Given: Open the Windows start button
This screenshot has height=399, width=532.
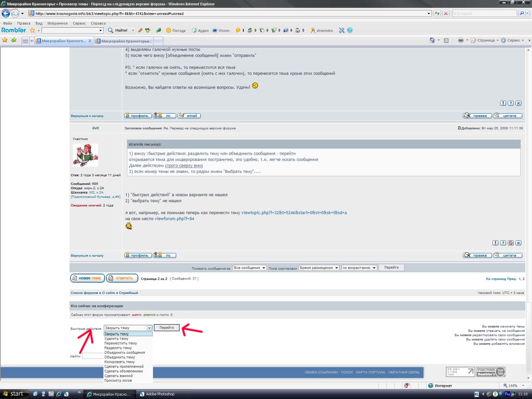Looking at the screenshot, I should click(x=15, y=394).
